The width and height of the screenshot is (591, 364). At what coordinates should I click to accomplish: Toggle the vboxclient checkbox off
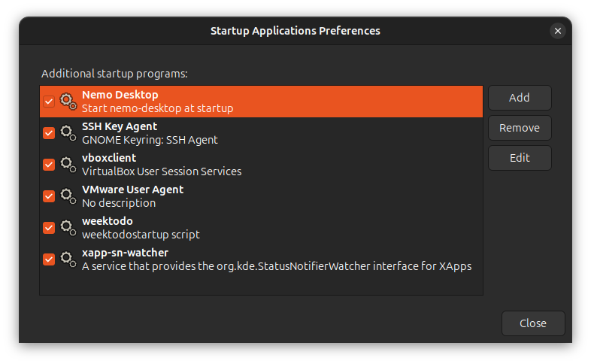(49, 165)
